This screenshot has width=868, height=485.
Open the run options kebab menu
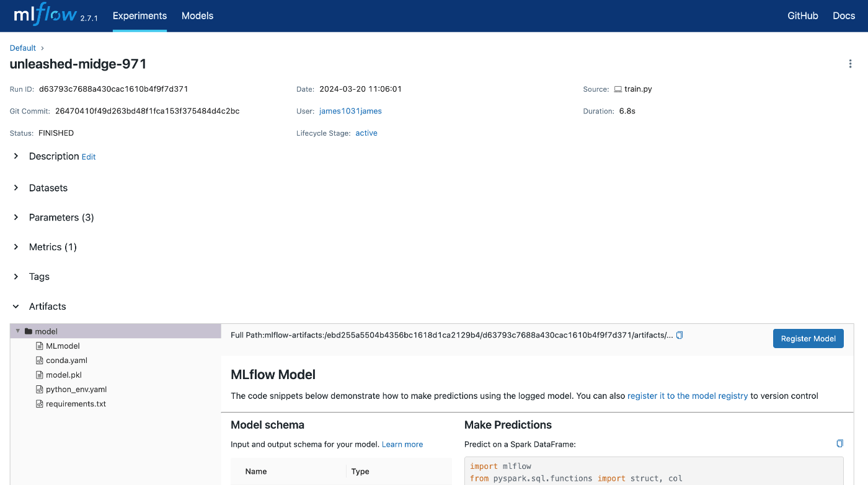[x=850, y=64]
